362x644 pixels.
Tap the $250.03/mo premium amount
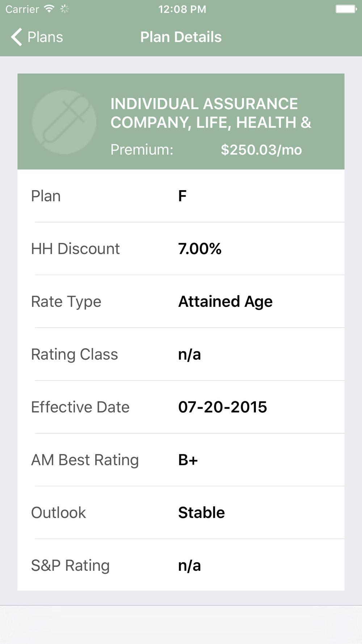[x=261, y=150]
